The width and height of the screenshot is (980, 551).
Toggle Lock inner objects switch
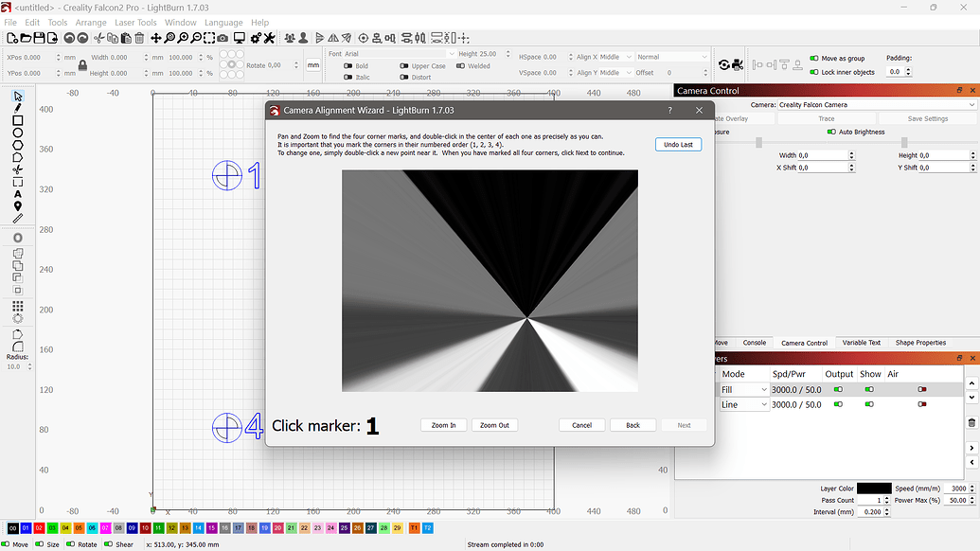(x=813, y=72)
